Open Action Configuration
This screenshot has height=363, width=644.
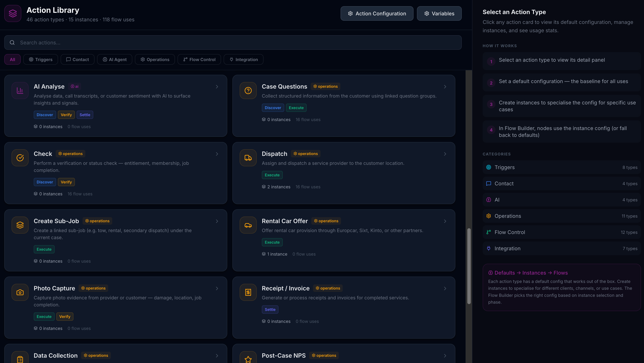coord(377,13)
